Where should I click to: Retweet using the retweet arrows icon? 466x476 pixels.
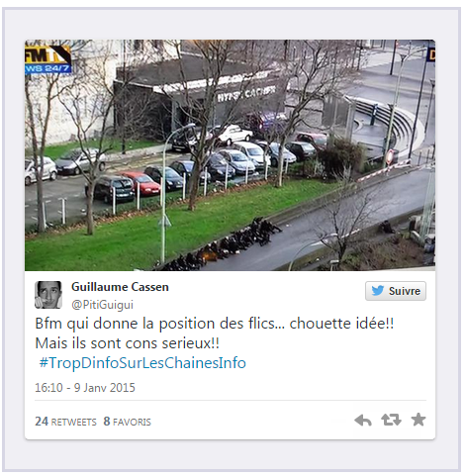coord(391,420)
